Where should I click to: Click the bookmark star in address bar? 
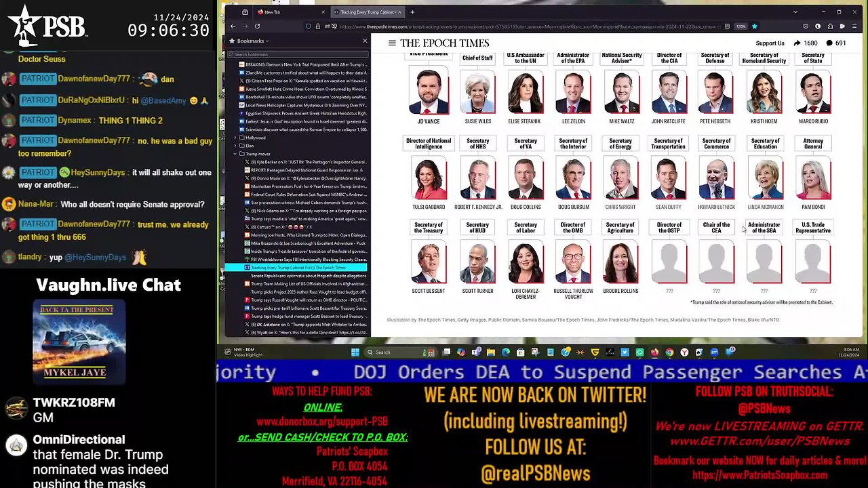click(754, 26)
